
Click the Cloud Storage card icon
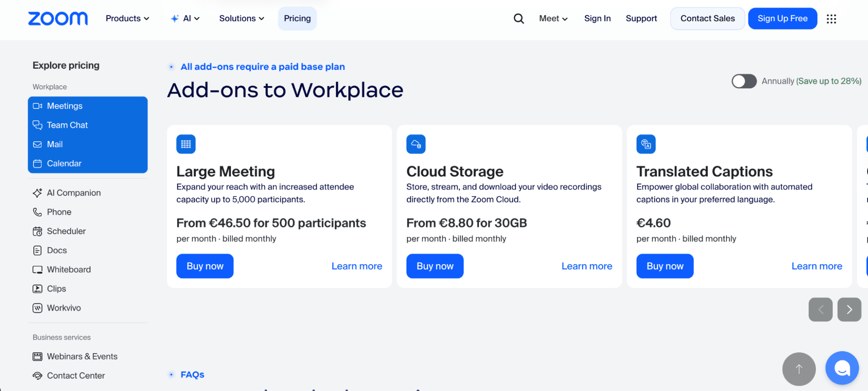(x=416, y=144)
